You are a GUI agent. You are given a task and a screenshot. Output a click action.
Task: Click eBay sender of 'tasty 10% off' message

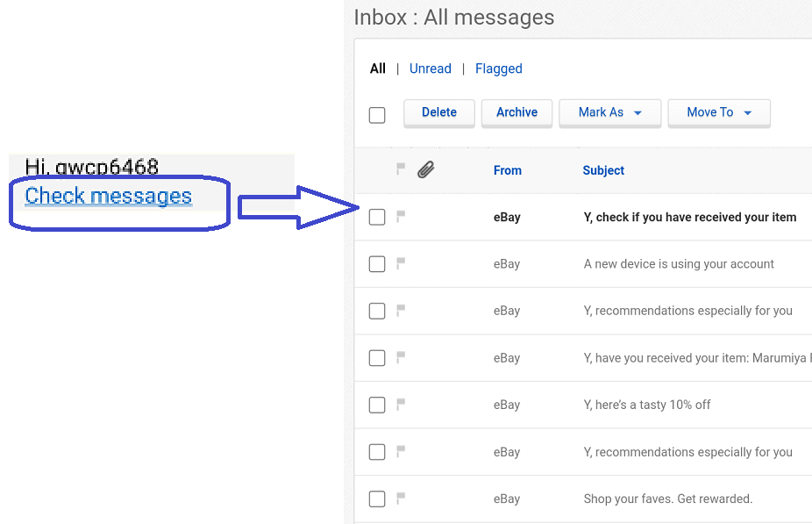coord(507,405)
